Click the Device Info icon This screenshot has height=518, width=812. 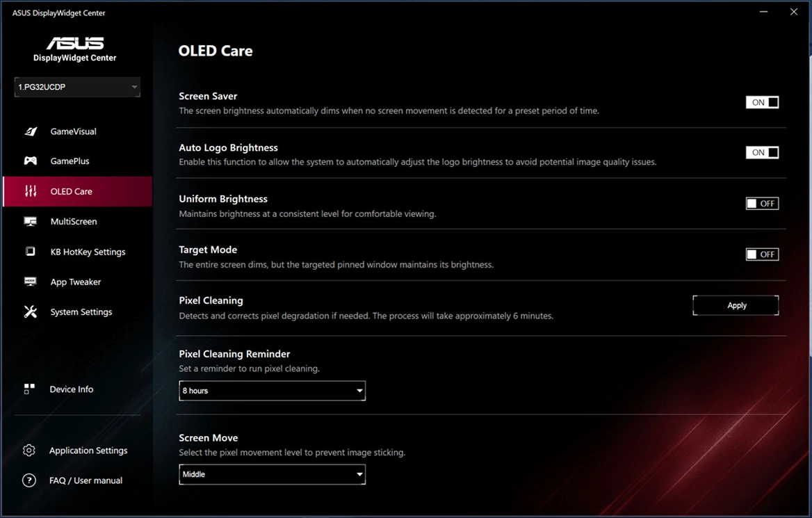click(29, 389)
